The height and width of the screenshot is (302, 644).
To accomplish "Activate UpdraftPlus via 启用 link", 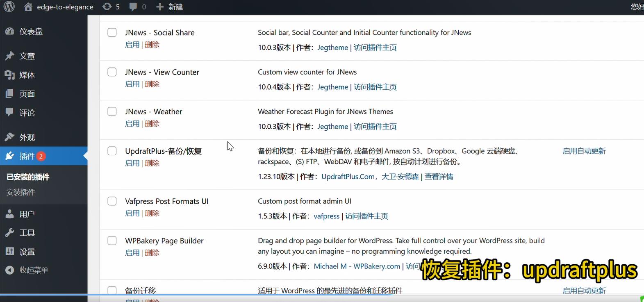I will click(132, 163).
